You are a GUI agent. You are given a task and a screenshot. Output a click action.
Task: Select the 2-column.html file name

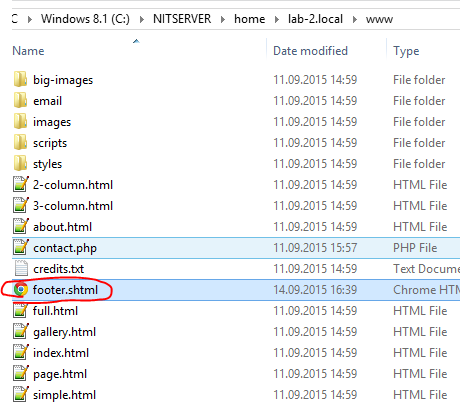(73, 185)
